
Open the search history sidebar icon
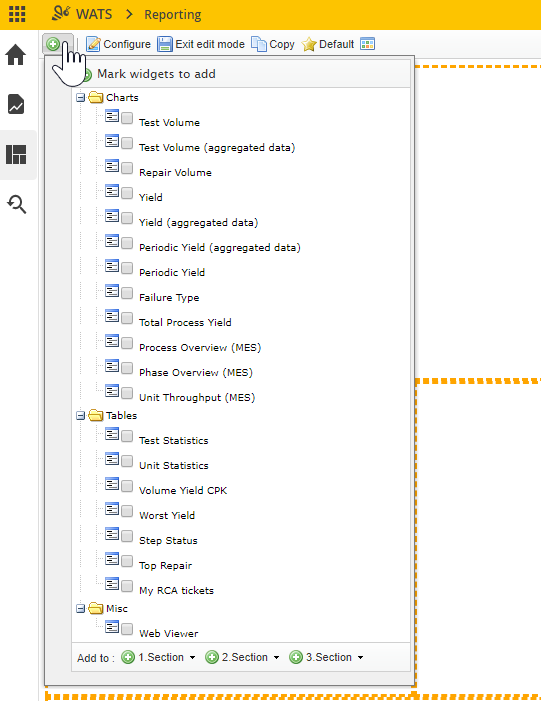tap(17, 204)
